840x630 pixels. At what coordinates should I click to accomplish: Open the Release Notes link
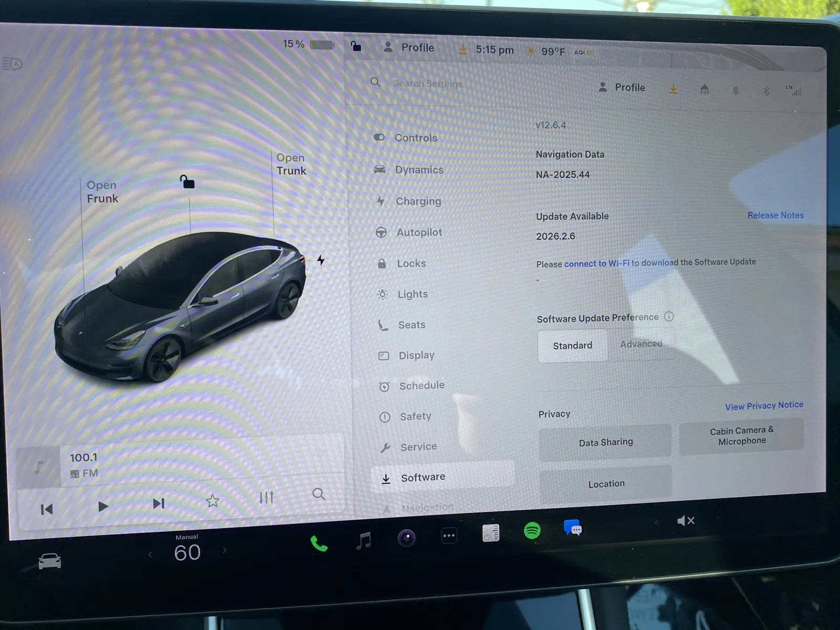click(775, 215)
